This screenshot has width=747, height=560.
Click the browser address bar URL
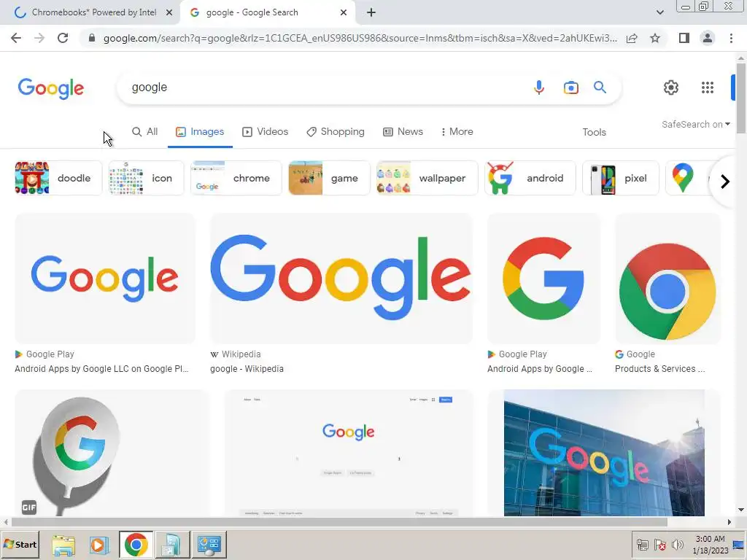[360, 38]
